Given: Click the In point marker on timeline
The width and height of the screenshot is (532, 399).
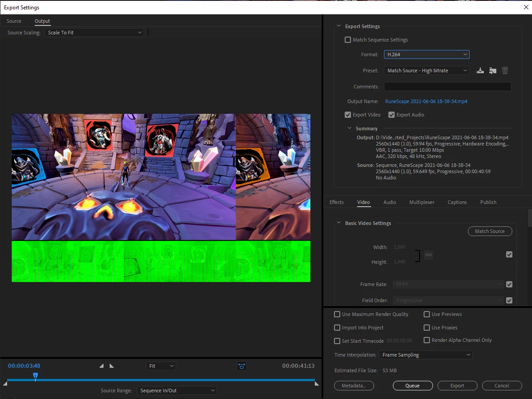Looking at the screenshot, I should [5, 383].
